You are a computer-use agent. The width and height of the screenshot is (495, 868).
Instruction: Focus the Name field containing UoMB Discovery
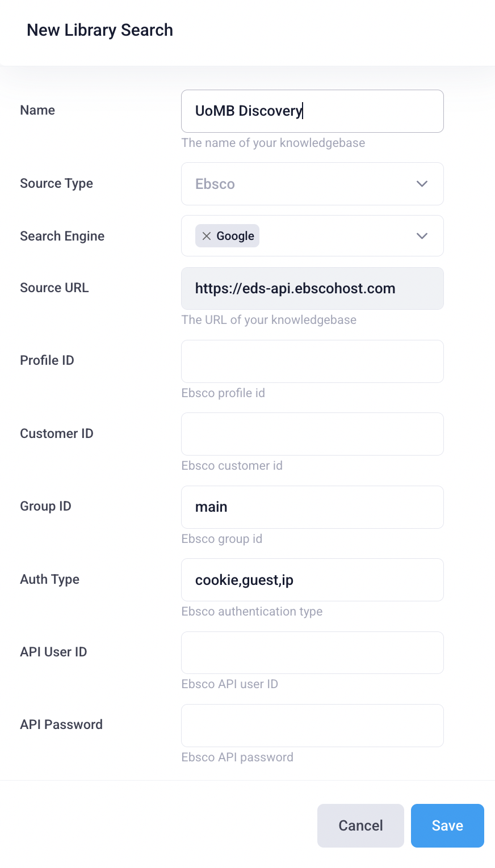click(x=312, y=111)
